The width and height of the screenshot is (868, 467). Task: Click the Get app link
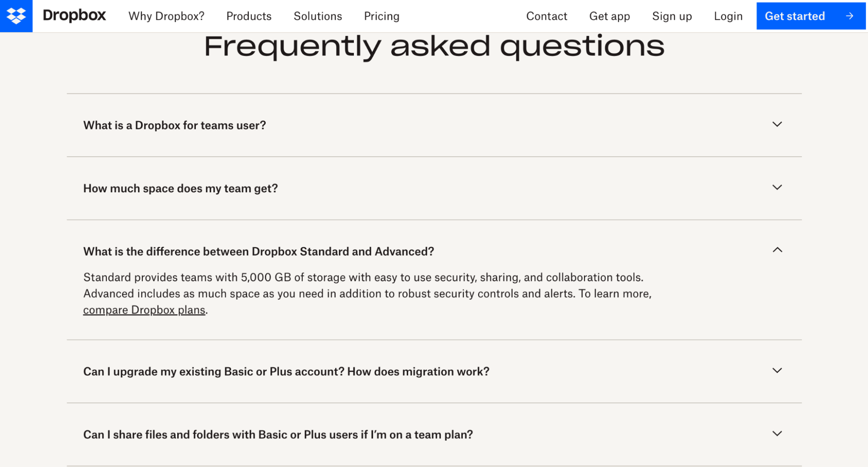(609, 16)
